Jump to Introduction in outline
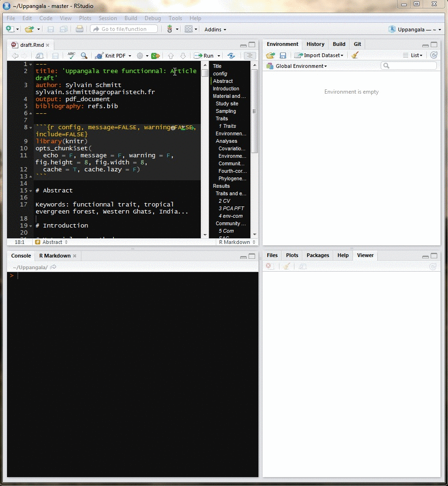Viewport: 448px width, 486px height. click(226, 88)
